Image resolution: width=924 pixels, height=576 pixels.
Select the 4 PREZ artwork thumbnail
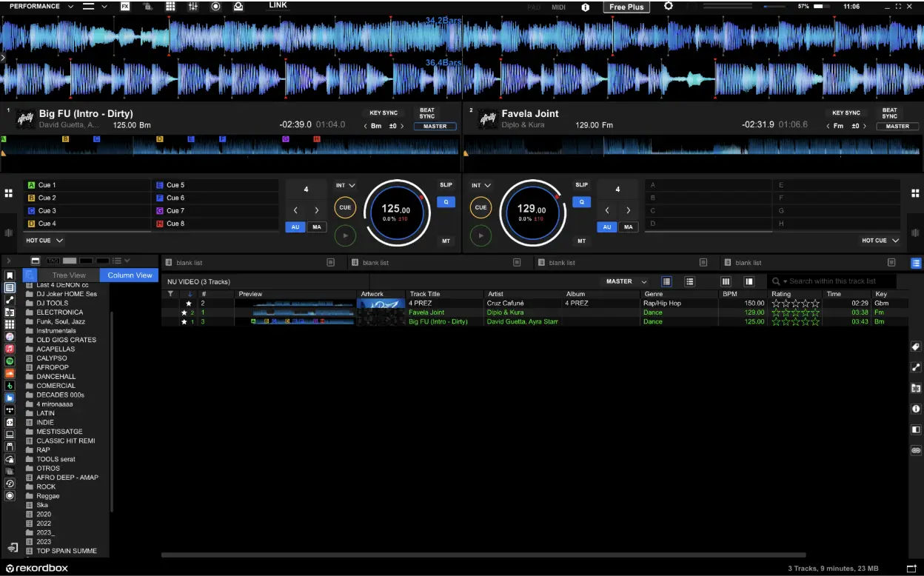click(x=381, y=303)
